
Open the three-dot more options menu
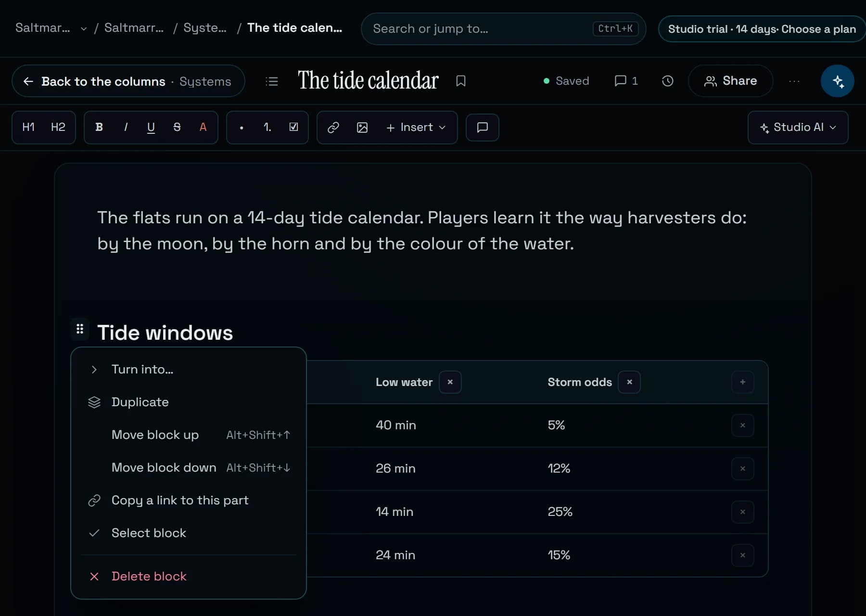point(794,81)
